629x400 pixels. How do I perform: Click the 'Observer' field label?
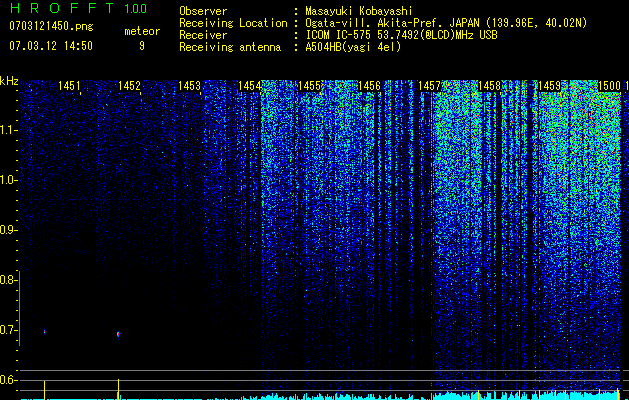point(203,11)
